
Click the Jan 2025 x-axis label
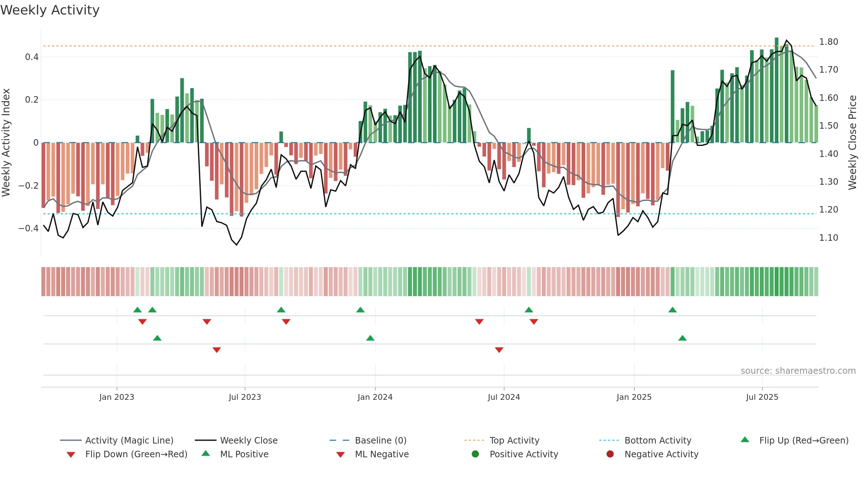(x=634, y=397)
